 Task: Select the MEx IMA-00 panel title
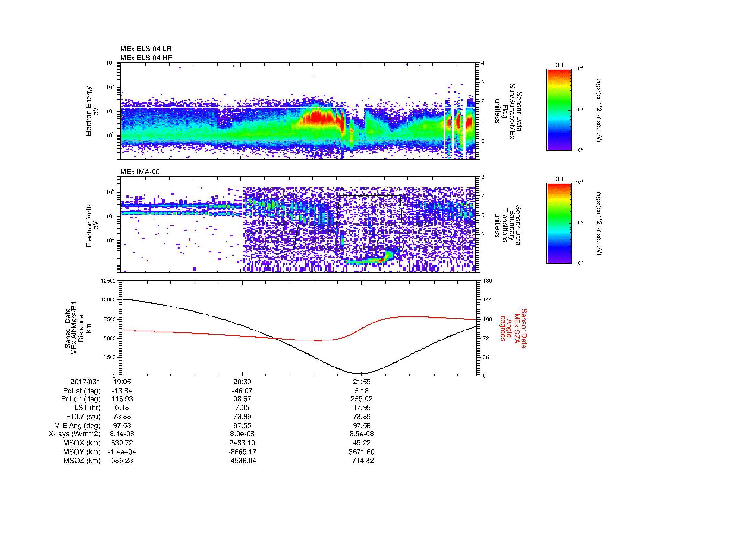[140, 172]
